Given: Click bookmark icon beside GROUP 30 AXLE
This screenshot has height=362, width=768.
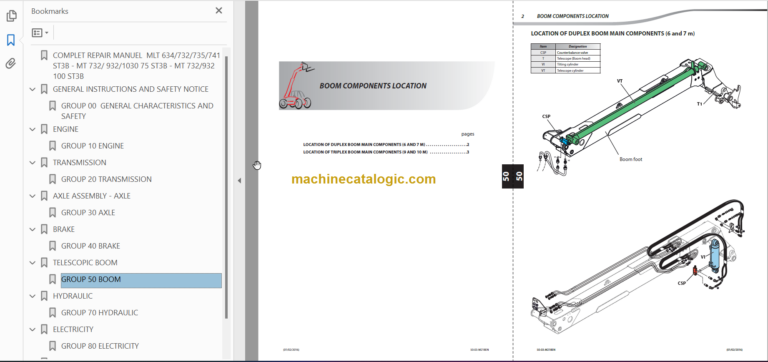Looking at the screenshot, I should (52, 213).
